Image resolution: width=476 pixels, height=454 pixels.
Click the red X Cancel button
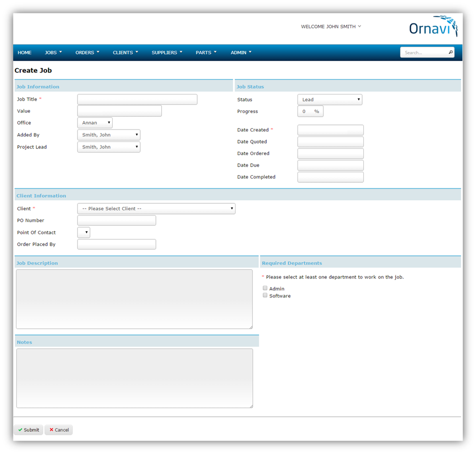point(59,430)
